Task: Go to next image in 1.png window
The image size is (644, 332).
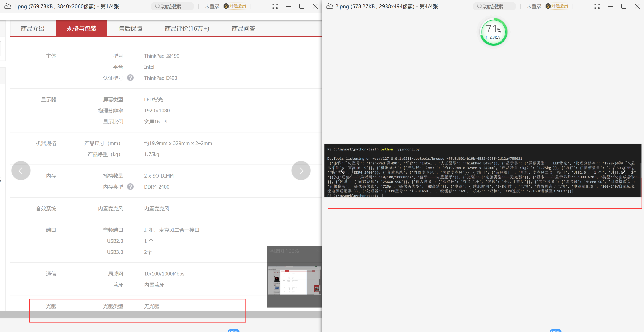Action: point(301,171)
